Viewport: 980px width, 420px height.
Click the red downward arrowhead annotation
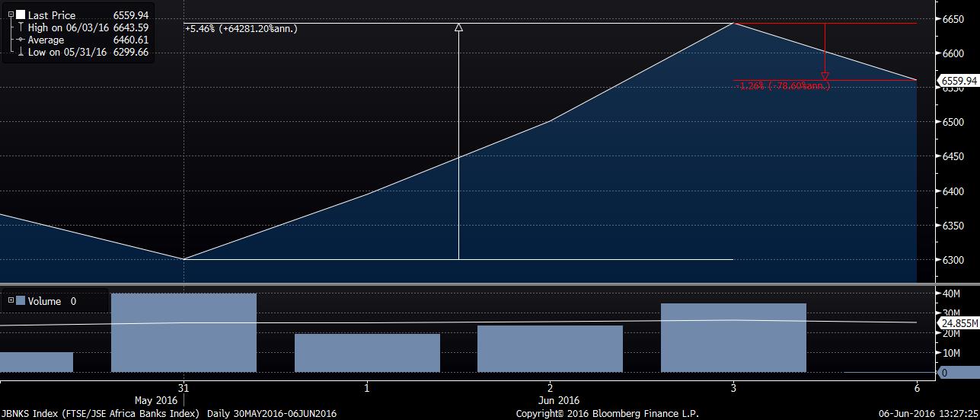tap(825, 76)
